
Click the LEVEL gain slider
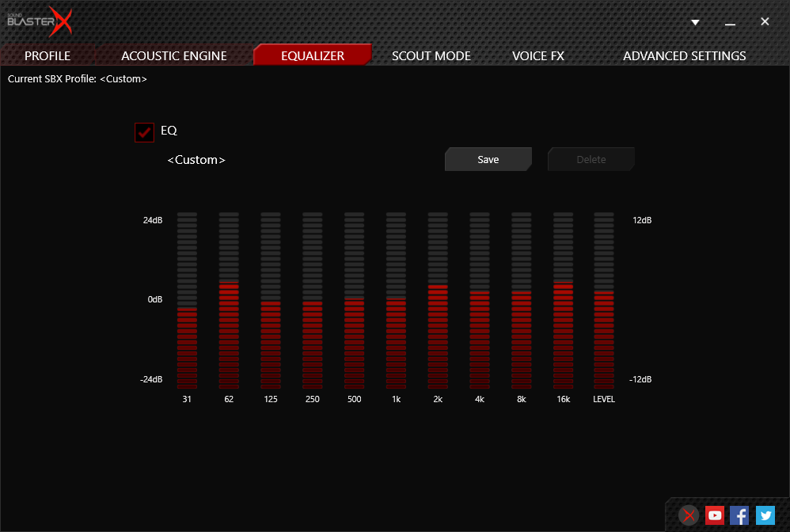[604, 301]
